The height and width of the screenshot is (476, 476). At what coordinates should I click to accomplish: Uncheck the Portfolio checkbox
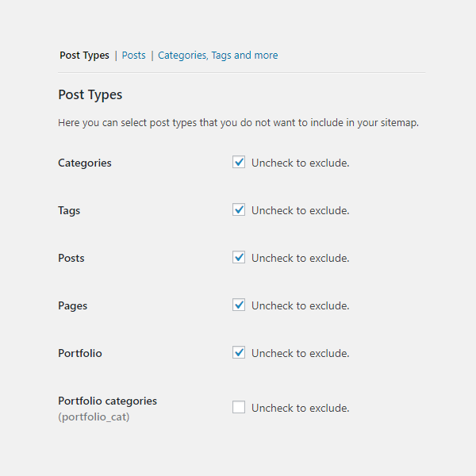[x=239, y=353]
